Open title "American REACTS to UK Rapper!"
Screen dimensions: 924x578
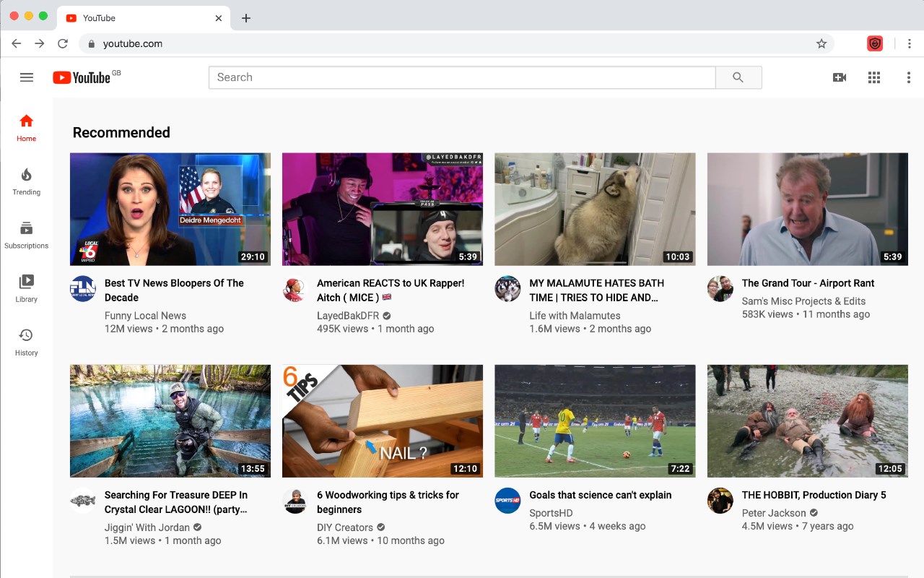391,290
